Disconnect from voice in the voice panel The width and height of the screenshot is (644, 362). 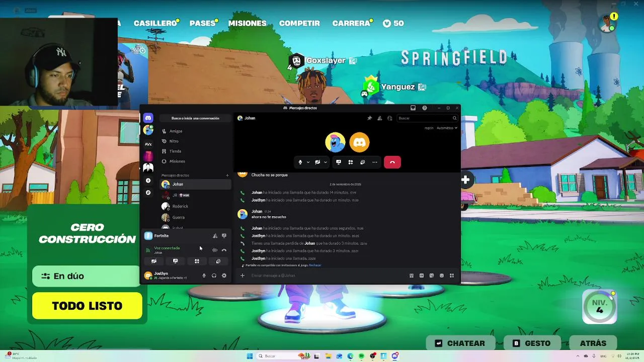click(224, 250)
